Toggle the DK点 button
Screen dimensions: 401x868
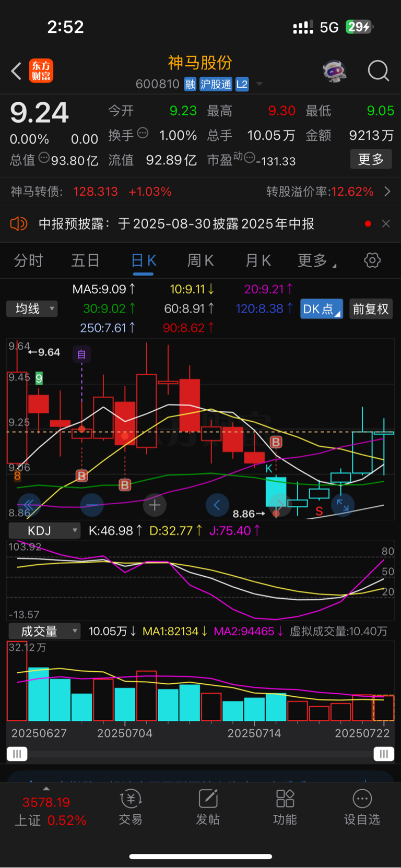pos(322,309)
